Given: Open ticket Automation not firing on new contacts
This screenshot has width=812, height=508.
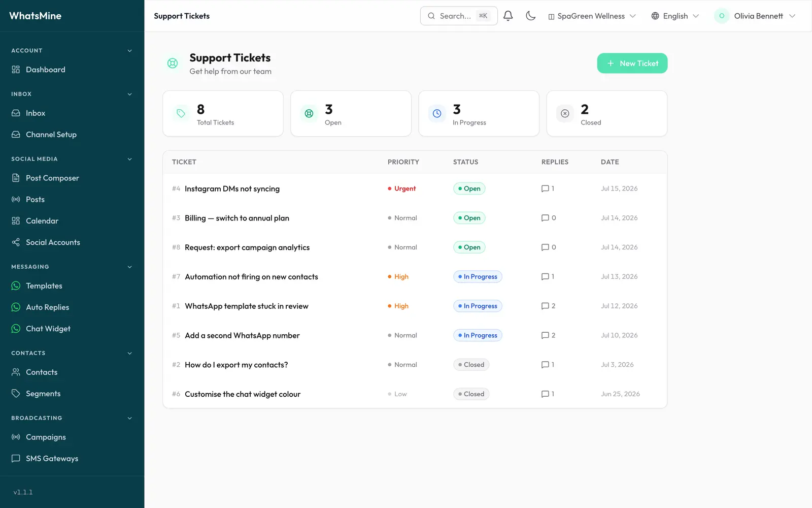Looking at the screenshot, I should (x=251, y=277).
